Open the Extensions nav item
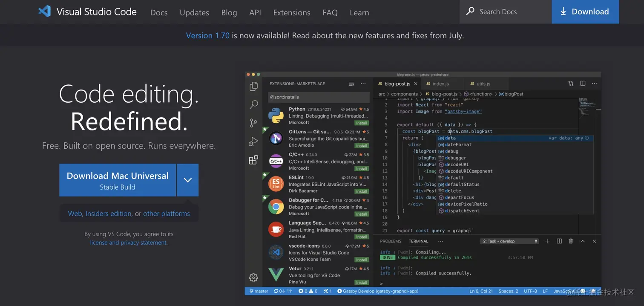The height and width of the screenshot is (306, 644). click(292, 13)
